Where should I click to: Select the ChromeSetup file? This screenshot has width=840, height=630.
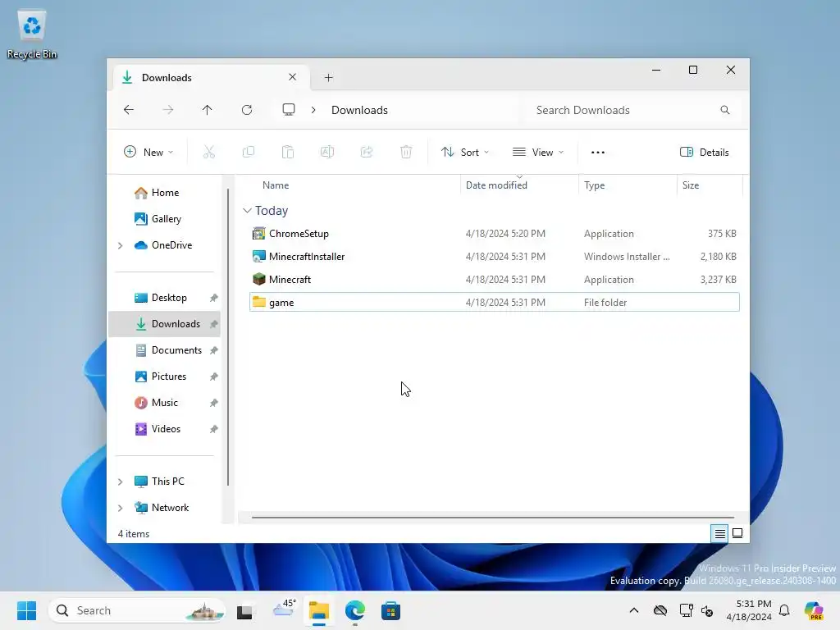click(x=494, y=234)
